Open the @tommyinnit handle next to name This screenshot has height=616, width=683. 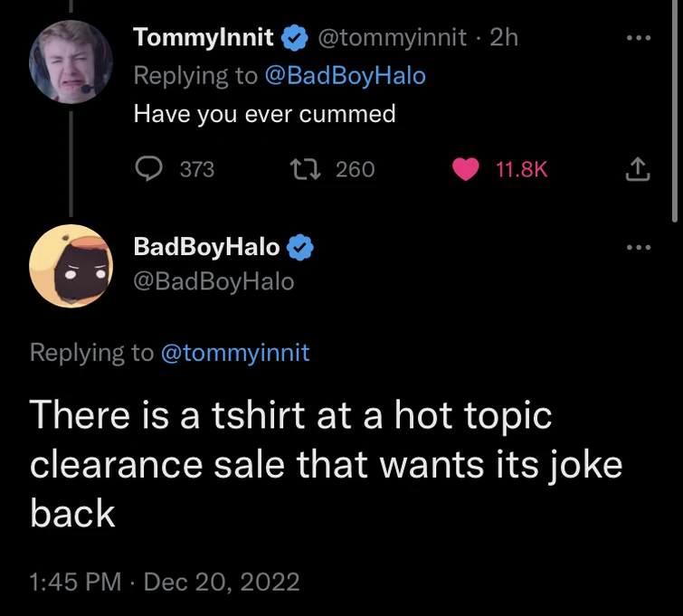pyautogui.click(x=390, y=38)
